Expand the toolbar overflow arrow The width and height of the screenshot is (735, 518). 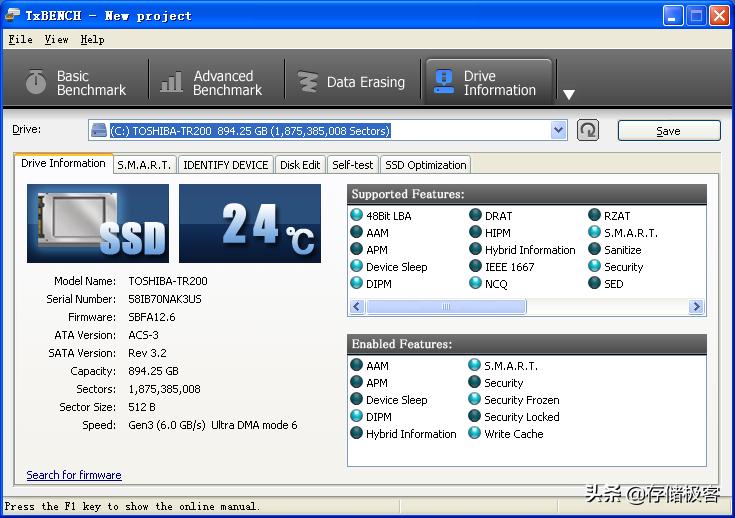568,95
